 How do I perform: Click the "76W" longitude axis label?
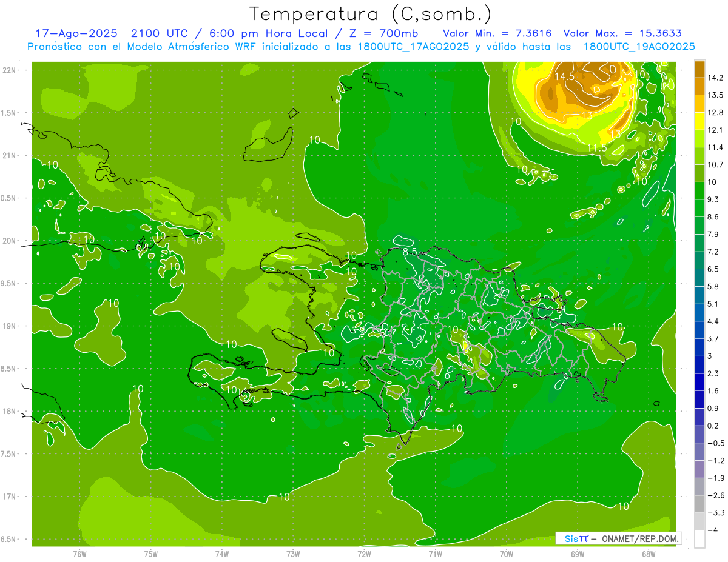pos(79,555)
